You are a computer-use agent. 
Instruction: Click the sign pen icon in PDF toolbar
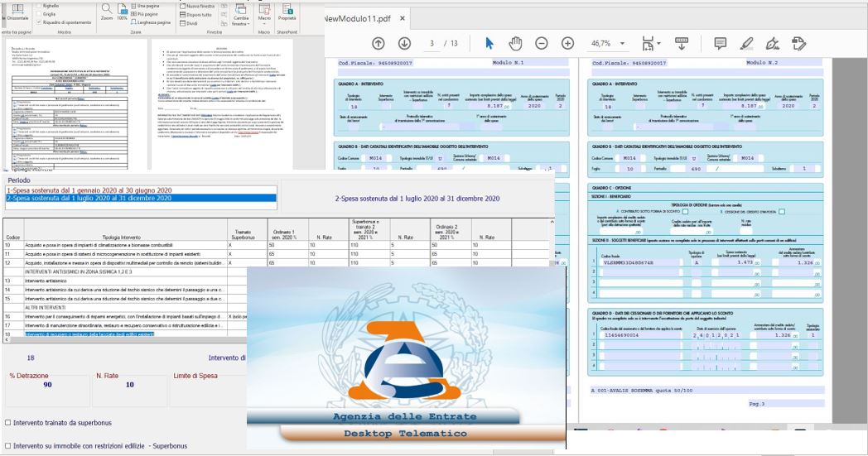[x=772, y=43]
